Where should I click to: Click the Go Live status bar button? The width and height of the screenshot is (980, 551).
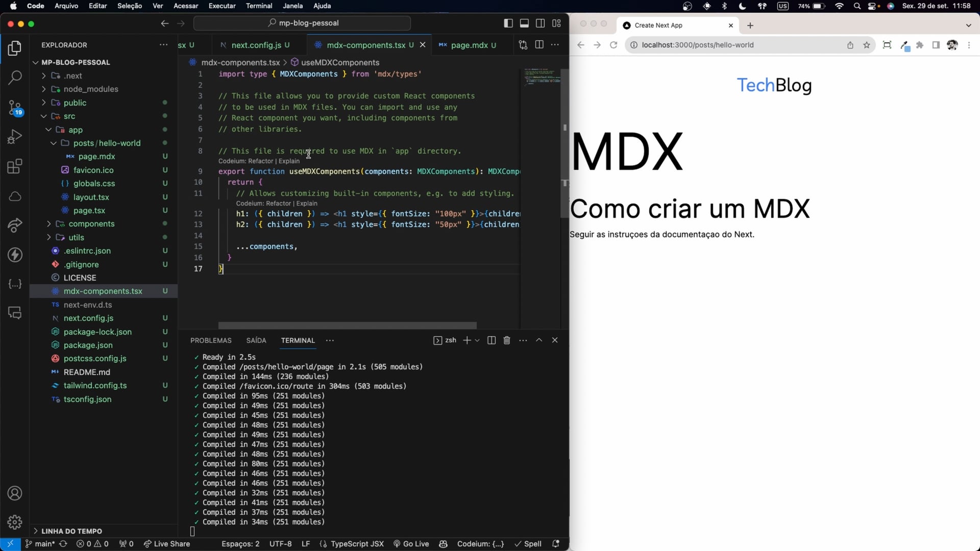click(411, 544)
